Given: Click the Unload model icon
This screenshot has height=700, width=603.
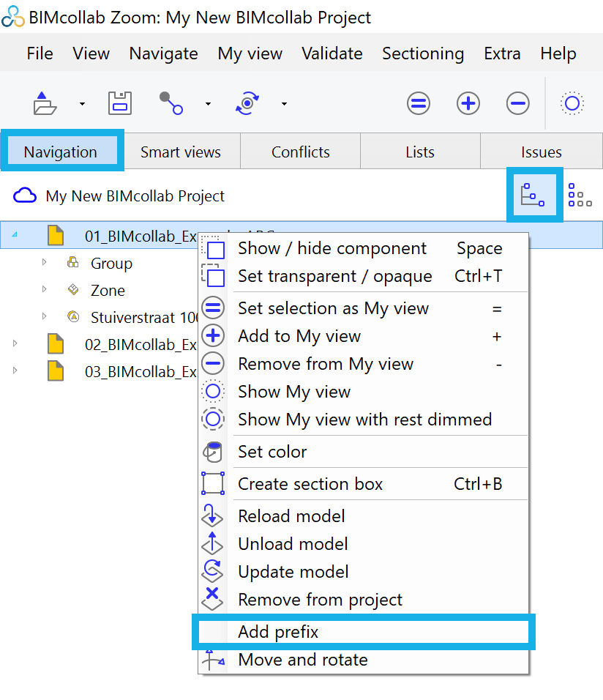Looking at the screenshot, I should 212,543.
